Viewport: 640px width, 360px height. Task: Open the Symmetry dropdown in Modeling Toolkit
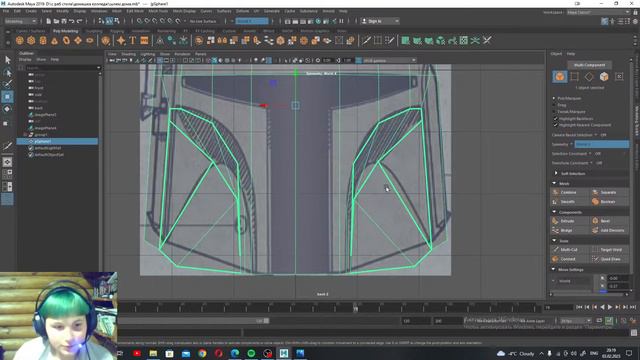(601, 144)
